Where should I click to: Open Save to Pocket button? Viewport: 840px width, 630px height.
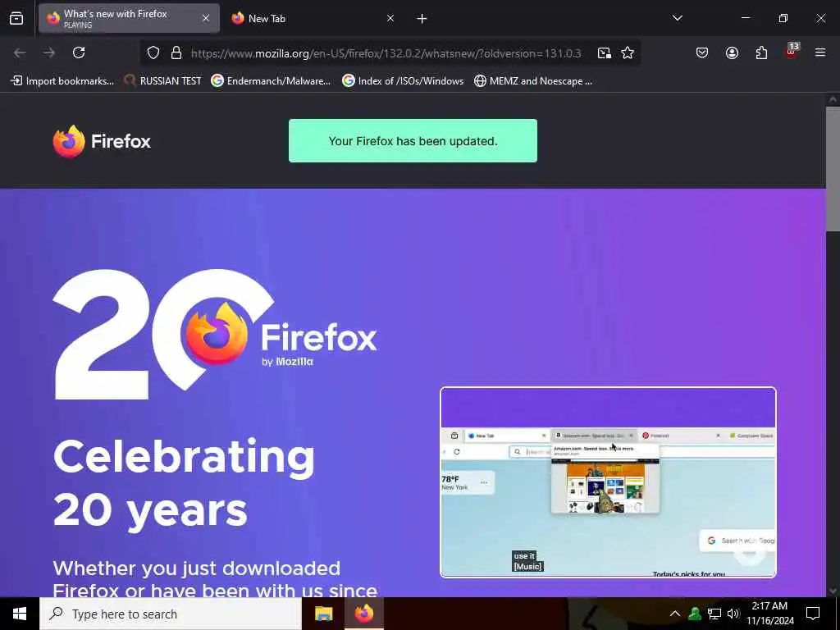(702, 52)
